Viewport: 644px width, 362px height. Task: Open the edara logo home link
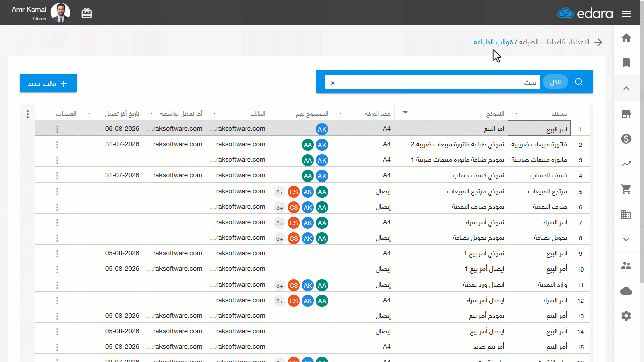[x=585, y=13]
